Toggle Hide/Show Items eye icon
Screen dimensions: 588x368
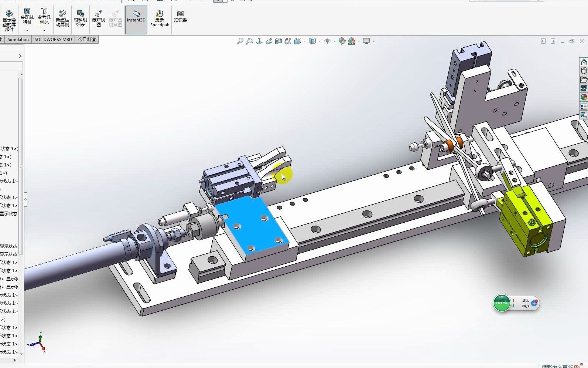coord(327,41)
